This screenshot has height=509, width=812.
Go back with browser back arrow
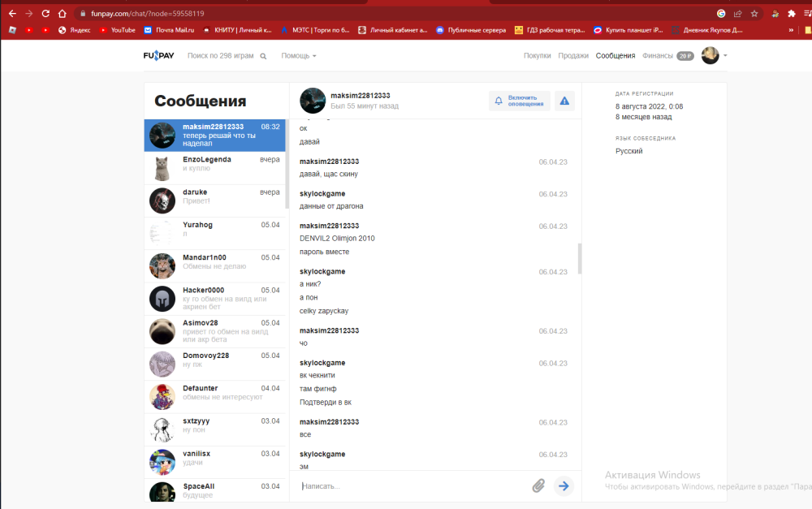point(12,14)
